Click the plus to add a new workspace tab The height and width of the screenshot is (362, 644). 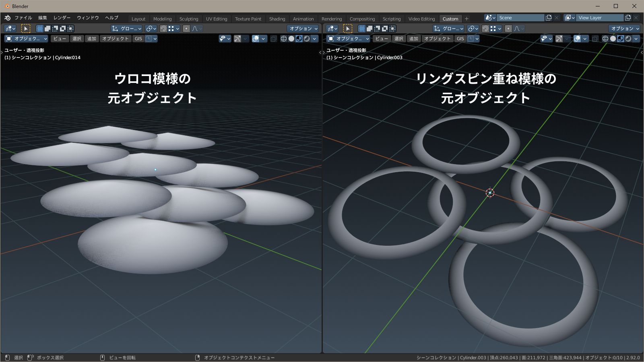point(466,18)
